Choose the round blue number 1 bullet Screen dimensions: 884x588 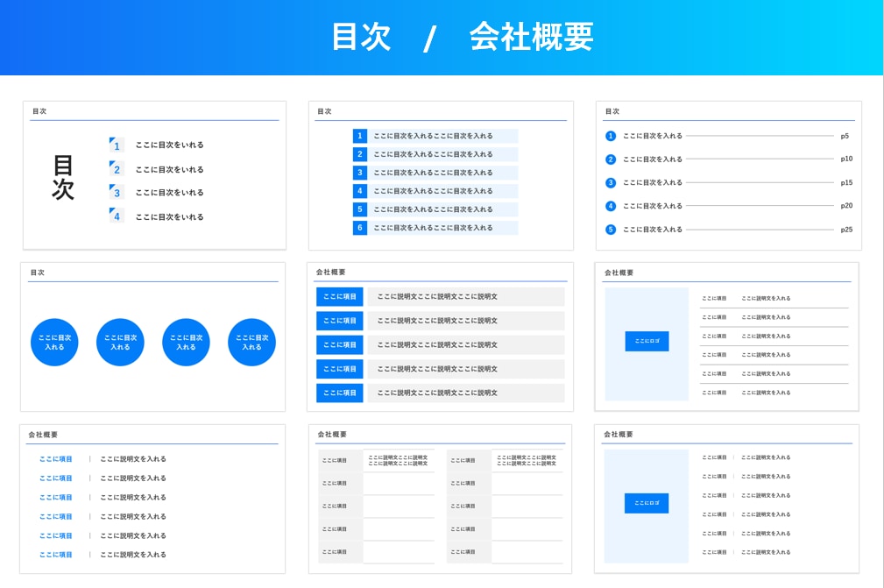point(611,136)
